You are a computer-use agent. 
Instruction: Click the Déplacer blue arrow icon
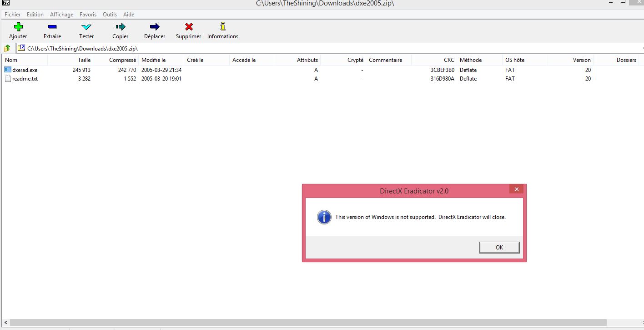click(x=155, y=26)
